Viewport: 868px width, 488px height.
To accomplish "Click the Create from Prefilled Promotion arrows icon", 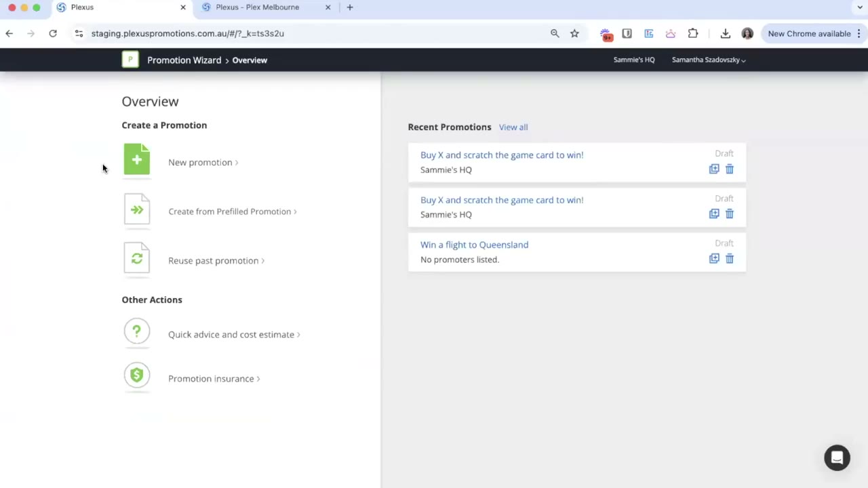I will 136,209.
